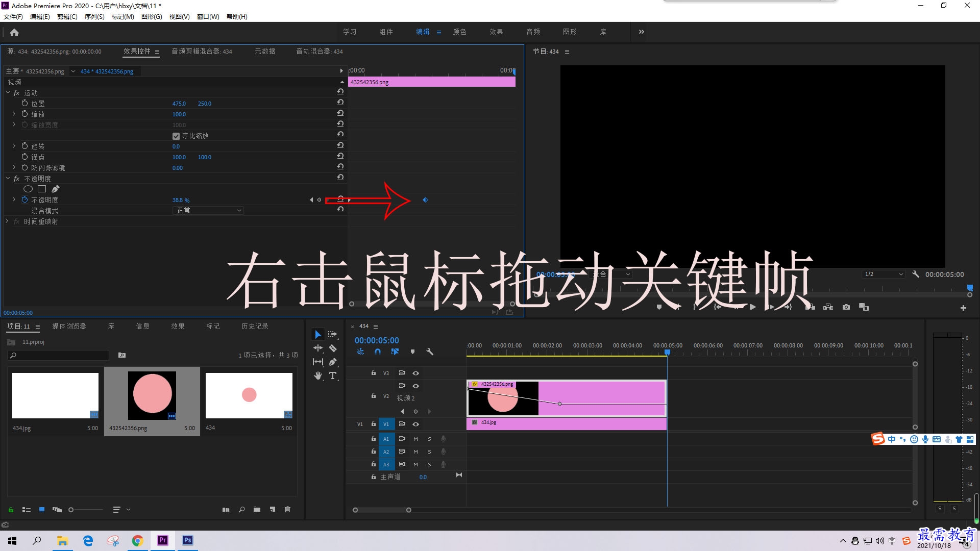Screen dimensions: 980x551
Task: Select the Selection arrow tool
Action: 318,334
